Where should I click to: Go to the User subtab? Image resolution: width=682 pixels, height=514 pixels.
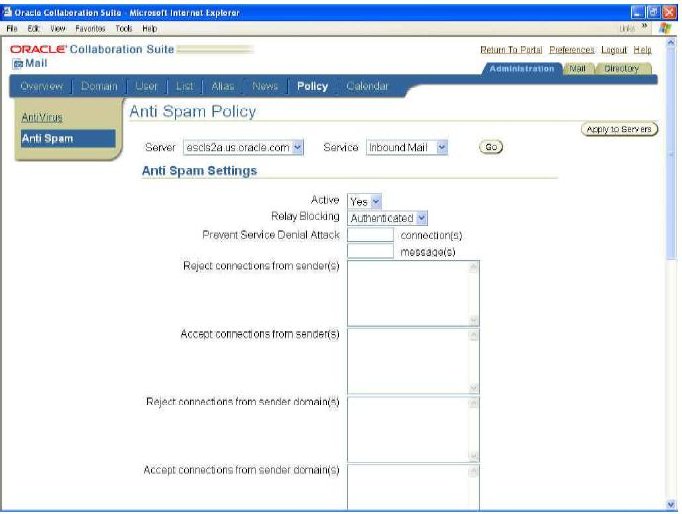click(146, 86)
